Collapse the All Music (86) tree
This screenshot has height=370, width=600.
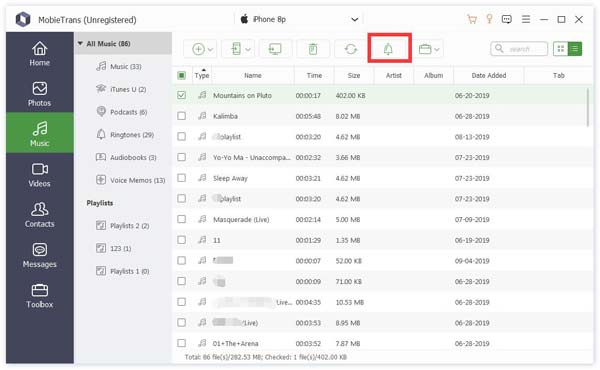tap(80, 44)
